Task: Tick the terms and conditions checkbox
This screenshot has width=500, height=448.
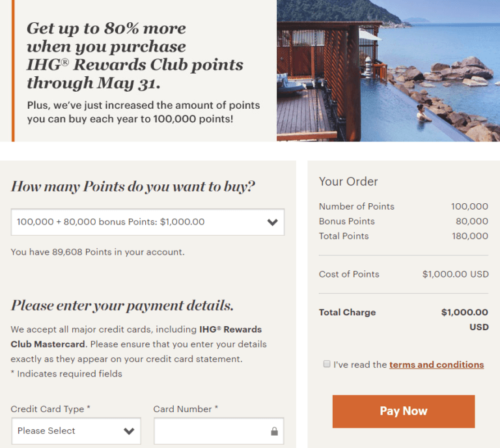Action: pyautogui.click(x=327, y=365)
